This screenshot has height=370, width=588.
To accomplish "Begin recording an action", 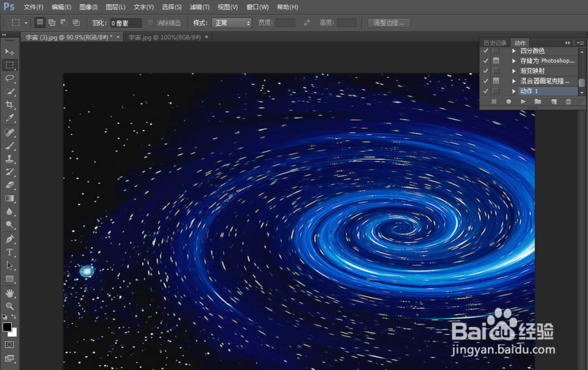I will (509, 102).
